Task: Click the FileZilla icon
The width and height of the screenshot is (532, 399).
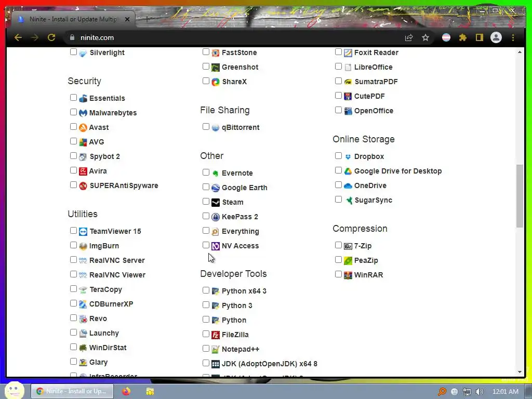Action: (216, 335)
